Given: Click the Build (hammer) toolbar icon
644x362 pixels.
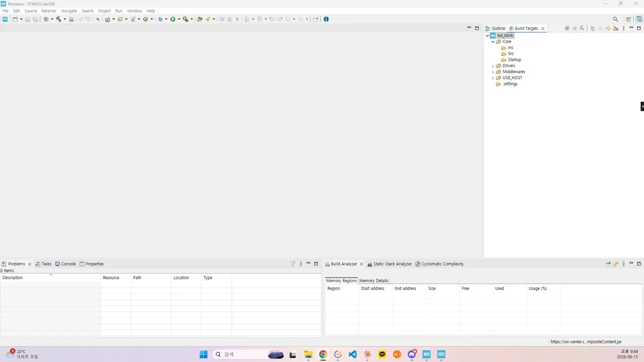Looking at the screenshot, I should coord(58,19).
